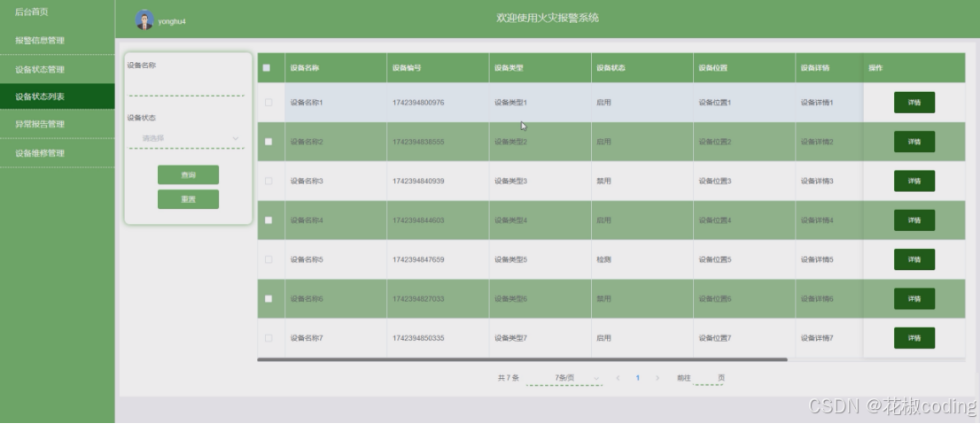This screenshot has width=980, height=424.
Task: Click the 查询 button
Action: click(x=188, y=175)
